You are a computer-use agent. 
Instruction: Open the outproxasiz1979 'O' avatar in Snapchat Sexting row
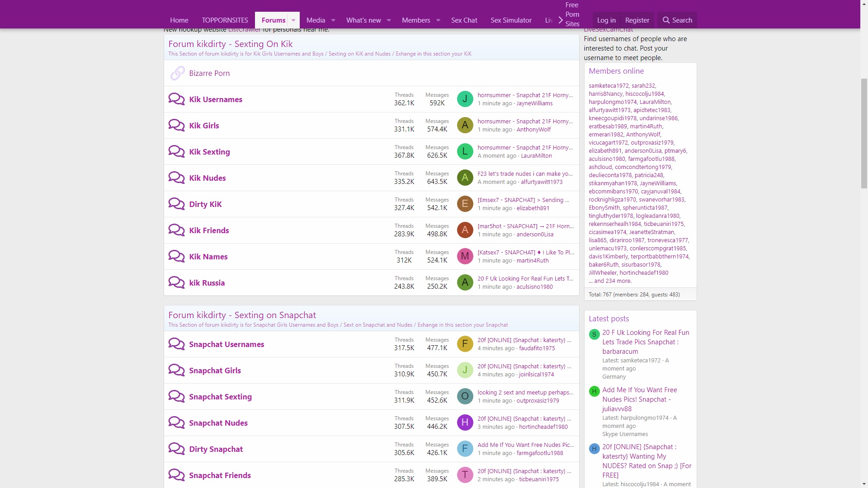[465, 396]
